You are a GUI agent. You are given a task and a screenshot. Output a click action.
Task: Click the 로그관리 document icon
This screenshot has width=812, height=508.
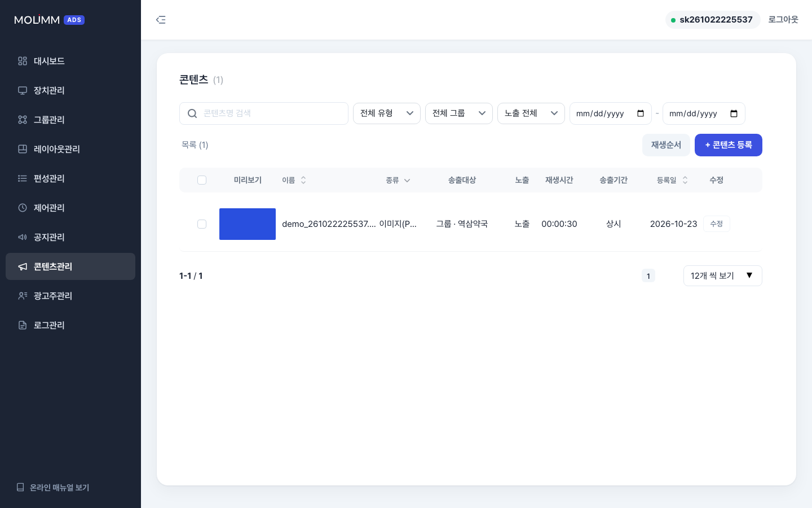pyautogui.click(x=23, y=325)
